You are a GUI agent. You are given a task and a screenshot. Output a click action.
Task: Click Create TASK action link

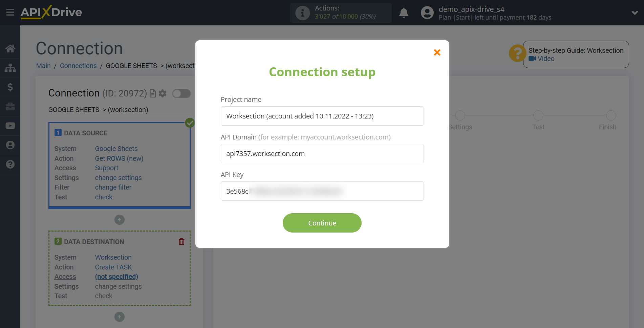point(113,267)
